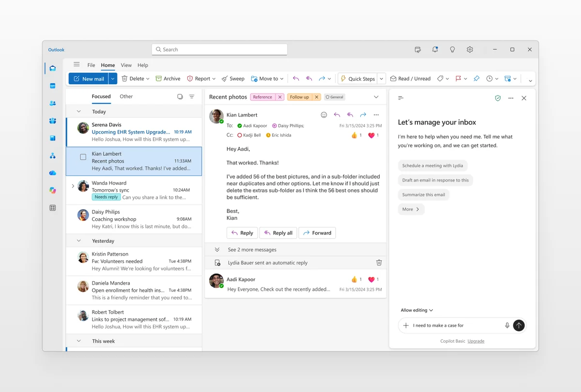The width and height of the screenshot is (581, 392).
Task: Open More apps grid icon
Action: (53, 208)
